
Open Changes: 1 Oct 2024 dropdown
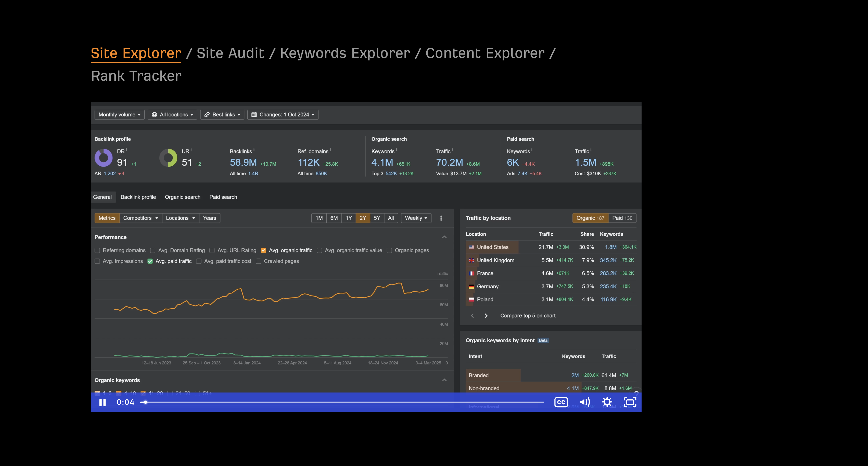(x=283, y=115)
